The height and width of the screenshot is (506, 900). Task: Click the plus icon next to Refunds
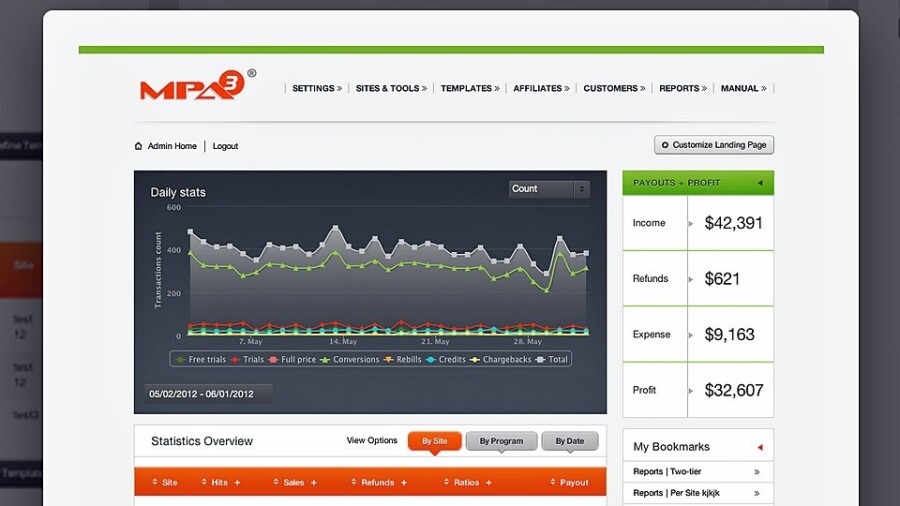404,482
